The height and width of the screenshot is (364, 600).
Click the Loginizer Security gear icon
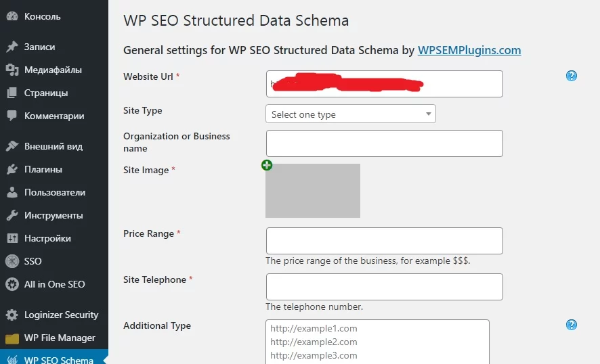pos(12,315)
